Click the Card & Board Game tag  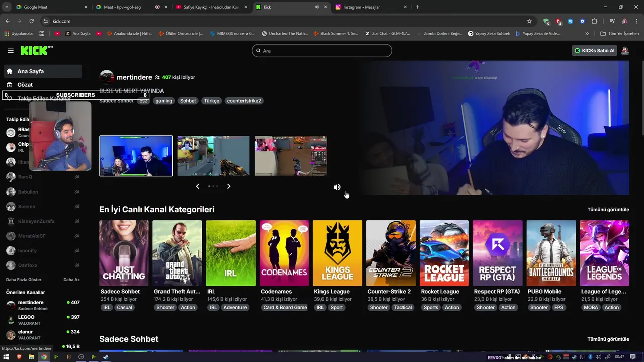pos(285,308)
